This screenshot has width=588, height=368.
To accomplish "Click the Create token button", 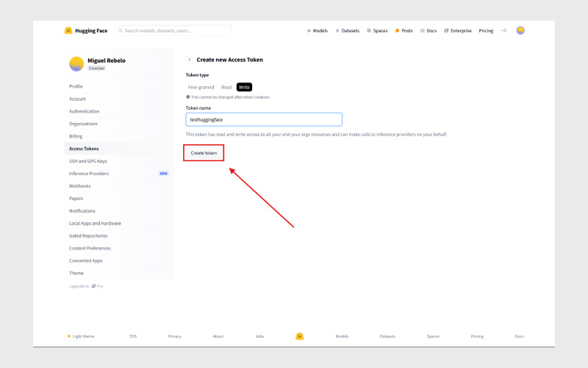I will click(x=204, y=153).
